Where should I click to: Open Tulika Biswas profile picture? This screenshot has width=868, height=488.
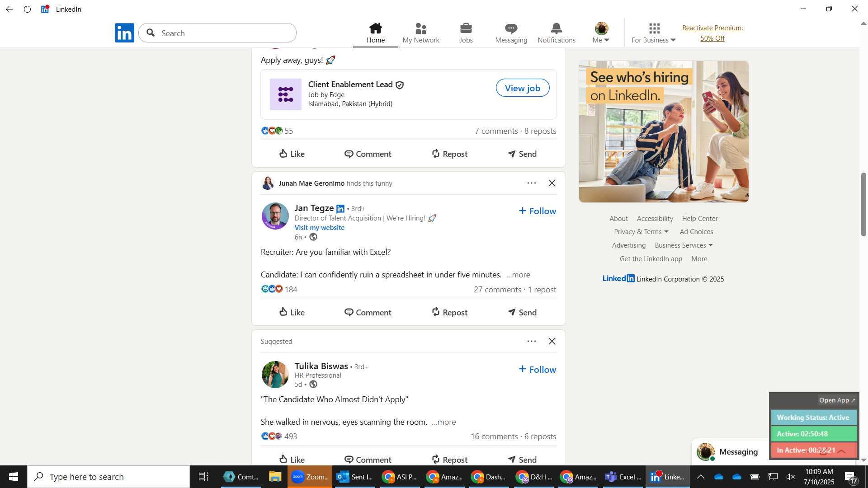(x=275, y=374)
